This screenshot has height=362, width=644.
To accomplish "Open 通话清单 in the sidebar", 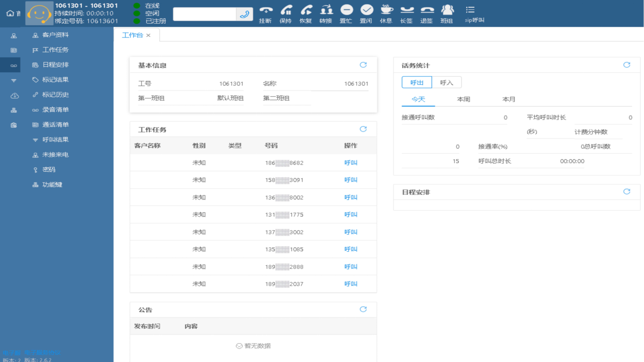I will (x=56, y=125).
